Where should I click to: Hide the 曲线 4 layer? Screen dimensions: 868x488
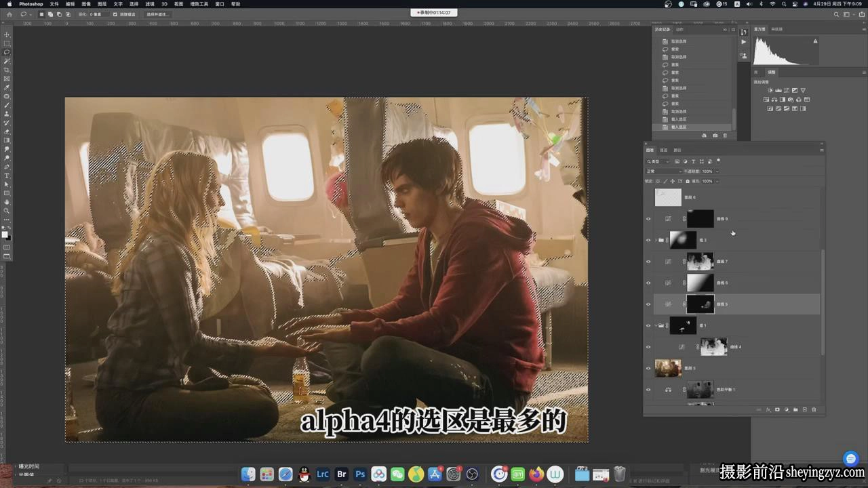(x=648, y=347)
